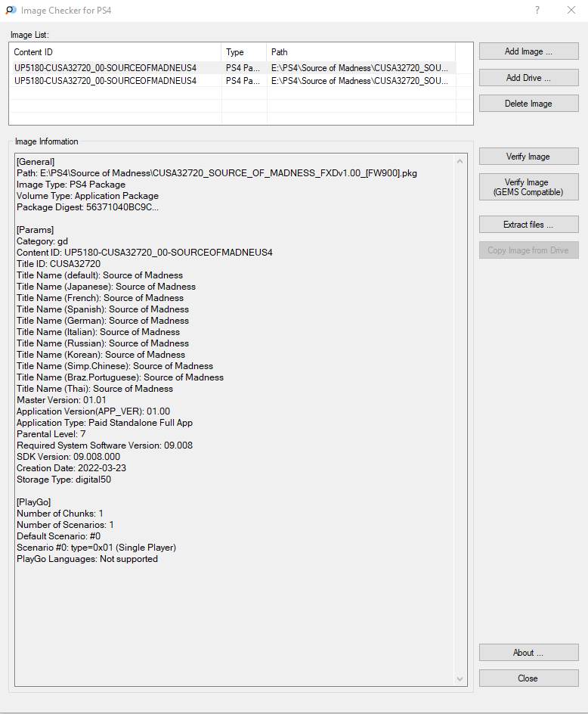
Task: Click the Volume Type: Application Package line
Action: tap(88, 196)
